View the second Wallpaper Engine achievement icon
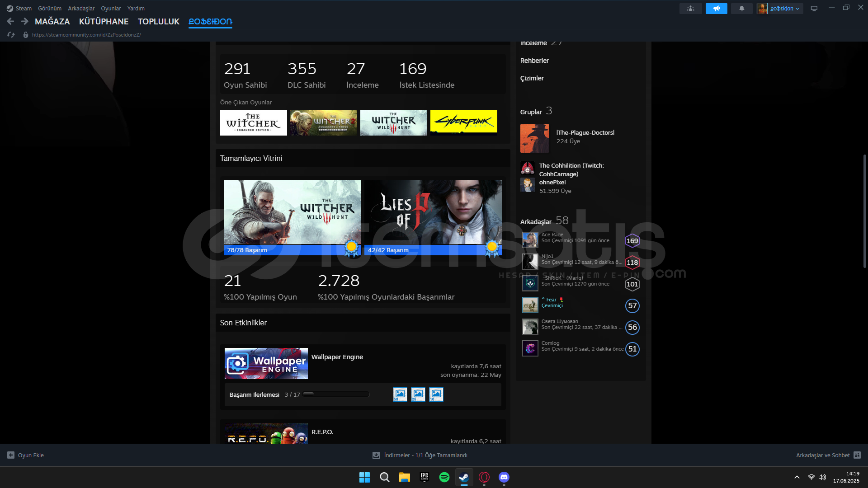 tap(418, 394)
